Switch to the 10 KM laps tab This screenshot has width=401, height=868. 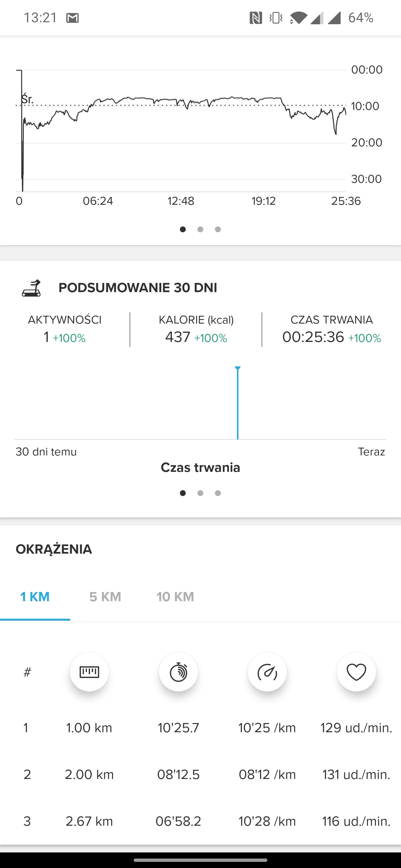(x=175, y=597)
